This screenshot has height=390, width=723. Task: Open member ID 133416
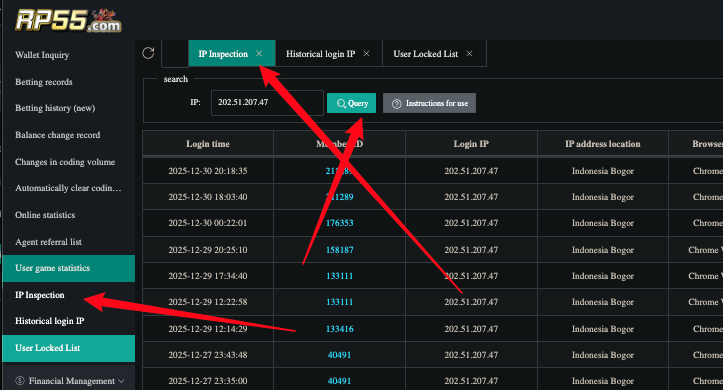339,329
